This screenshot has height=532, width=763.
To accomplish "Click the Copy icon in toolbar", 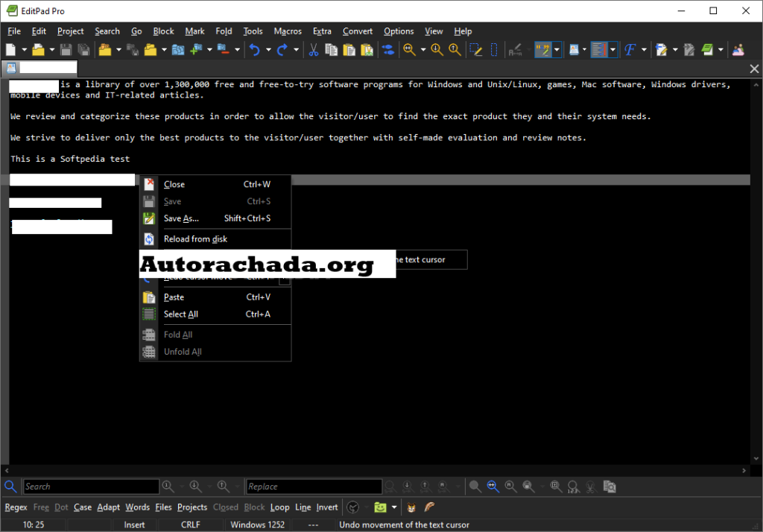I will (332, 50).
